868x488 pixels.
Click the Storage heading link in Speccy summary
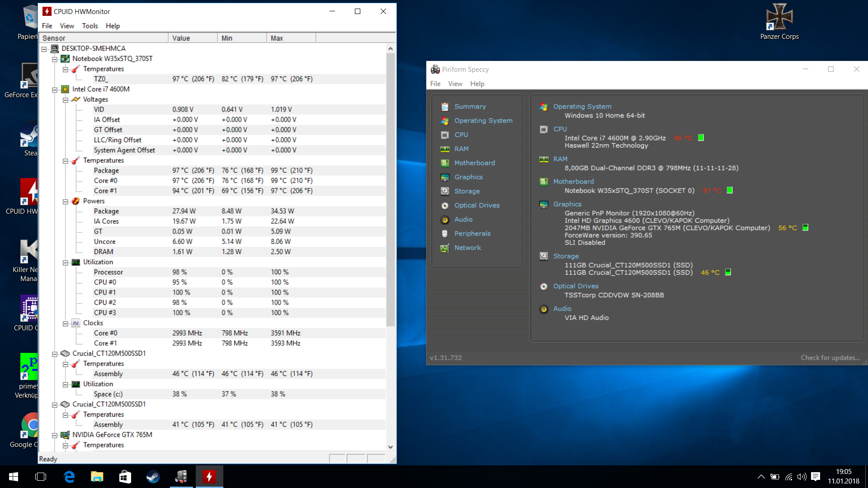[x=566, y=256]
